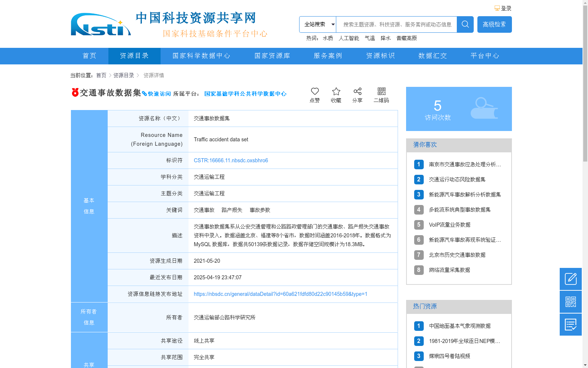Click the magnifier search button
Viewport: 588px width, 368px height.
click(465, 24)
